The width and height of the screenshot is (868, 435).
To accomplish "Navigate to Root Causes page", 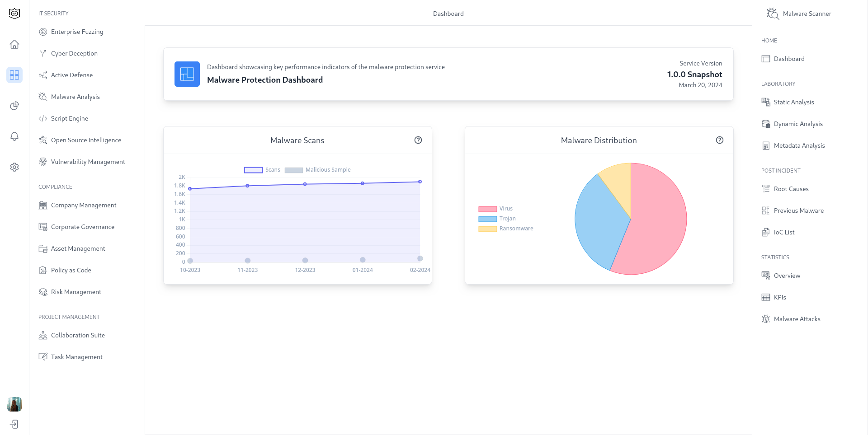I will pyautogui.click(x=791, y=189).
